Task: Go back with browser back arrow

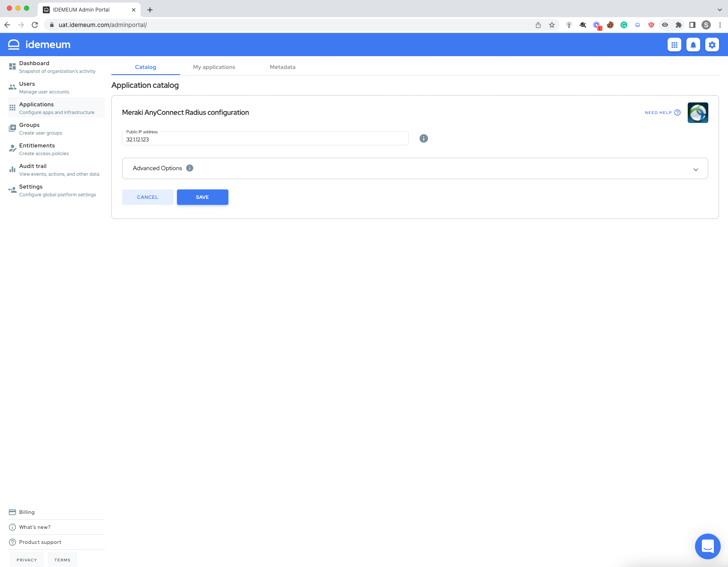Action: tap(7, 25)
